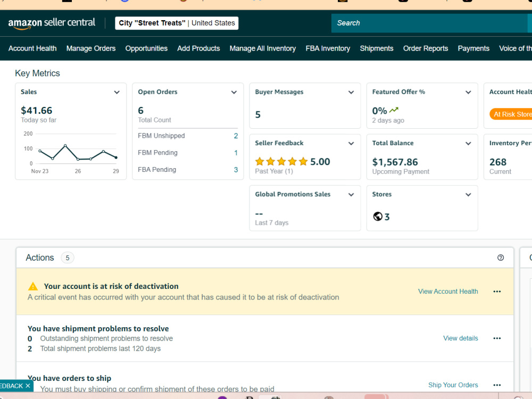Open more options for orders to ship row

tap(497, 385)
